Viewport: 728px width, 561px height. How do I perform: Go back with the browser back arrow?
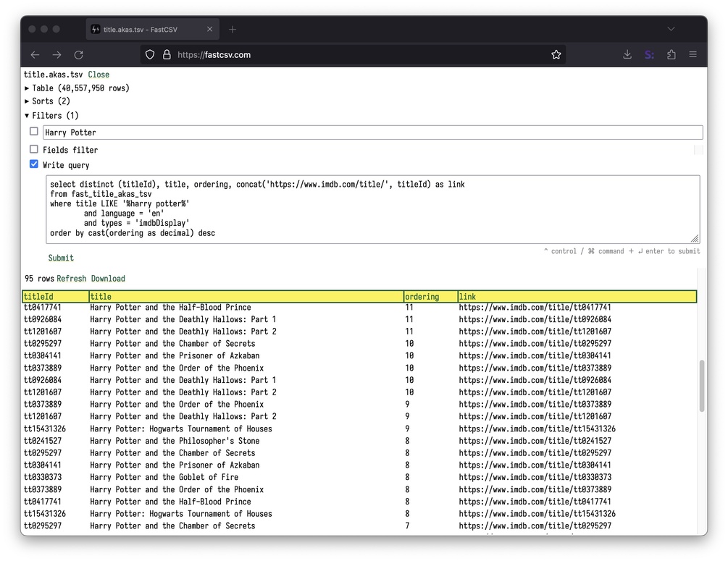[x=35, y=55]
